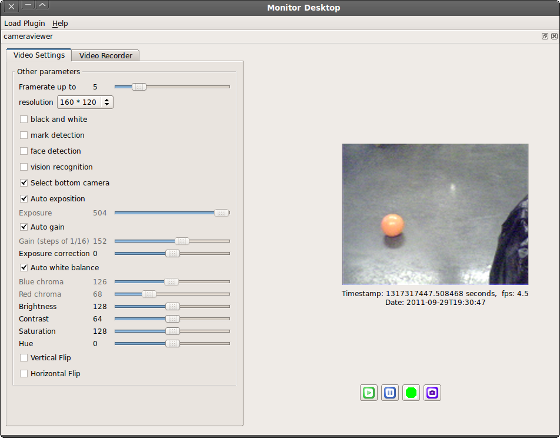Viewport: 560px width, 438px height.
Task: Uncheck Select bottom camera
Action: [x=24, y=183]
